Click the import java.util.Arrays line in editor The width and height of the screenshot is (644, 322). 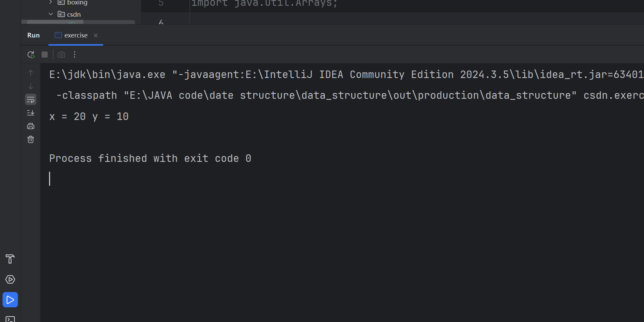pos(264,3)
